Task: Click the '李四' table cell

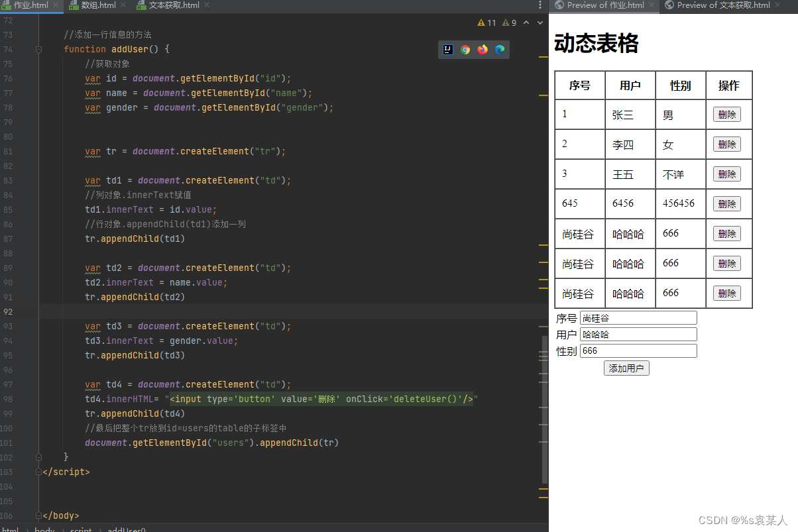Action: pyautogui.click(x=630, y=144)
